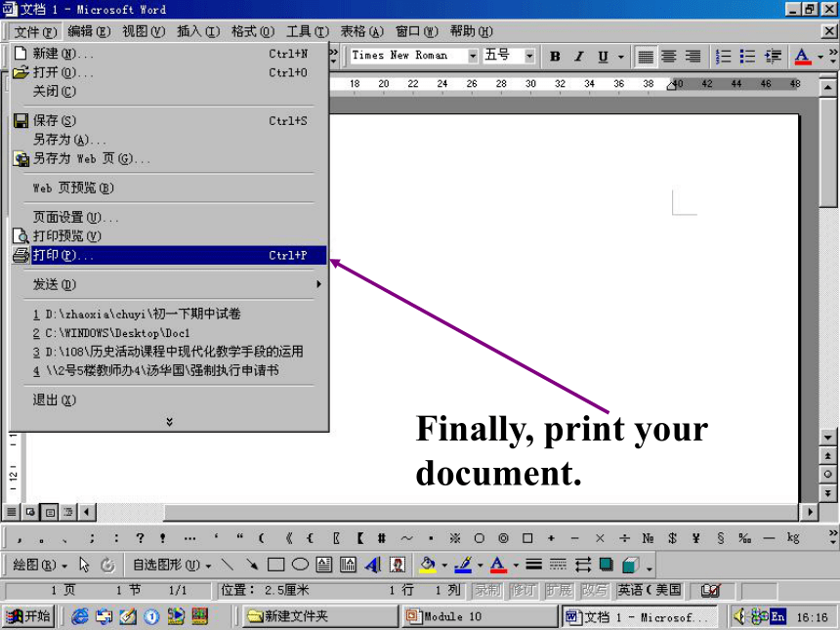Screen dimensions: 840x630
Task: Click the Vertical Text Box tool
Action: click(349, 565)
